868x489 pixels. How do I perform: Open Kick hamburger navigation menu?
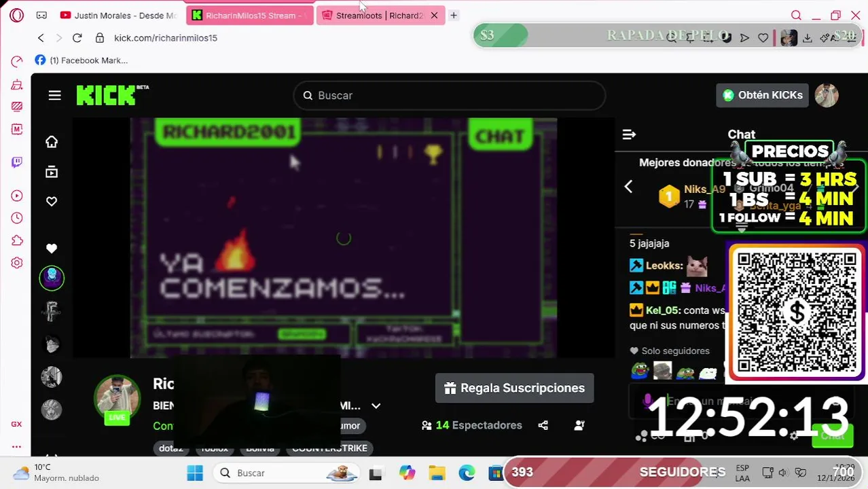[55, 96]
